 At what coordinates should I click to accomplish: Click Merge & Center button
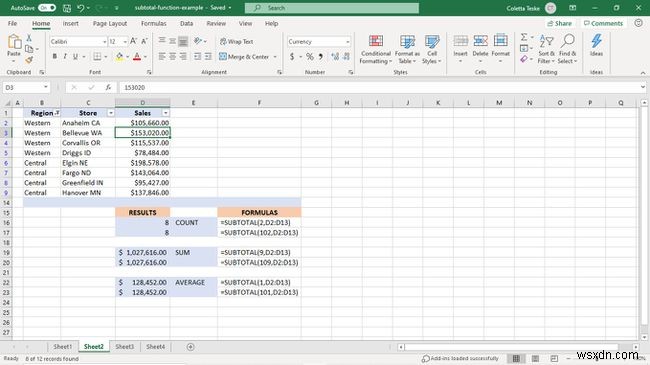[x=244, y=56]
